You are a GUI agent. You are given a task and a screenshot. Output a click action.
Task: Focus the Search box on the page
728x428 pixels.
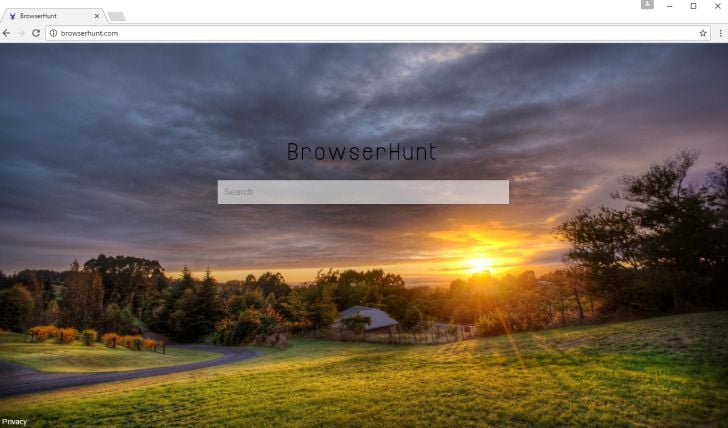363,192
